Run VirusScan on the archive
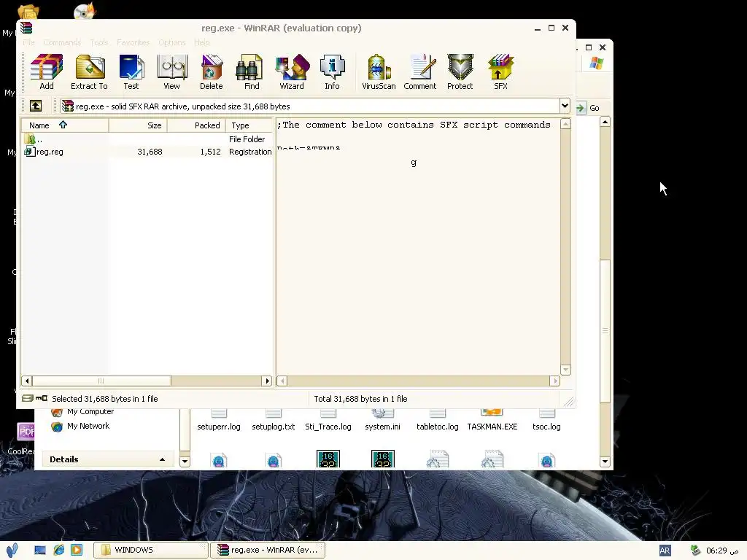This screenshot has height=560, width=747. point(379,72)
